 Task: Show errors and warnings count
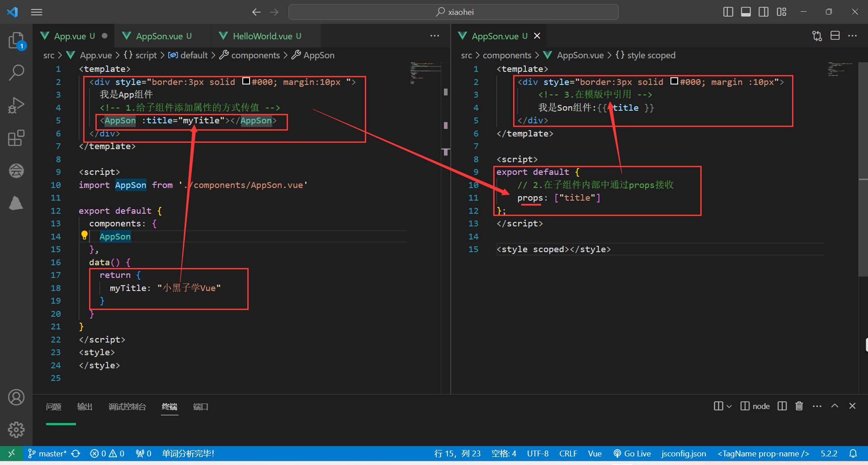pos(107,453)
